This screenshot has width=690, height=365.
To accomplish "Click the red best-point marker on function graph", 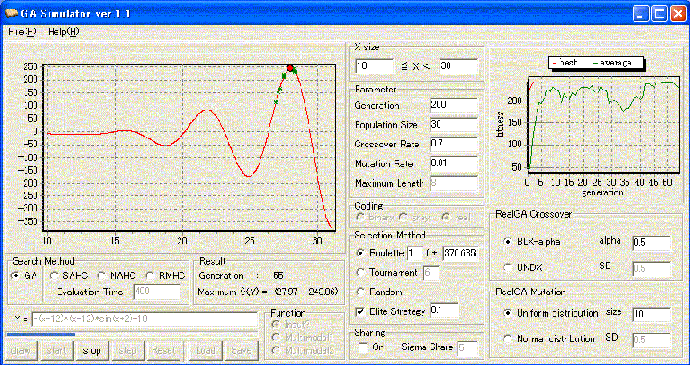I will (290, 68).
